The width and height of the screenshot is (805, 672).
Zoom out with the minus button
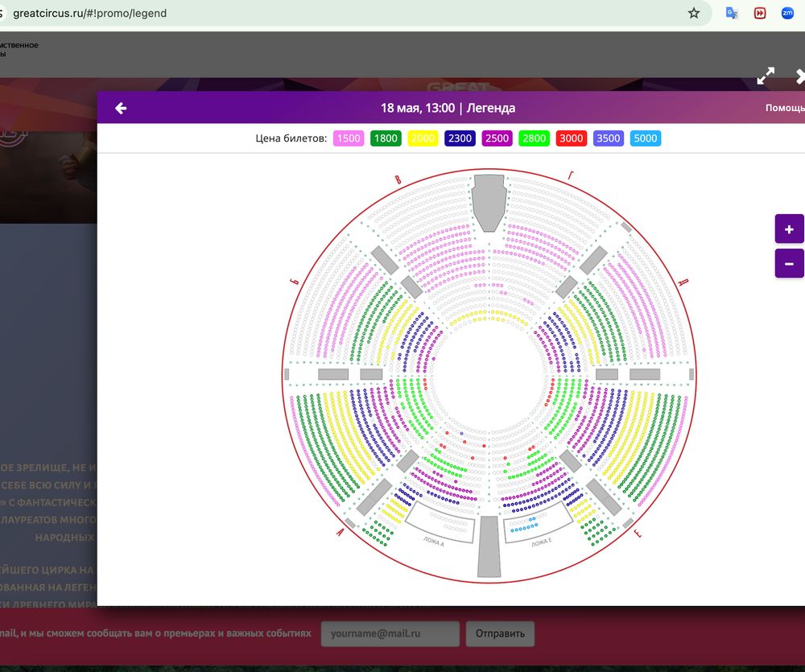pos(789,263)
